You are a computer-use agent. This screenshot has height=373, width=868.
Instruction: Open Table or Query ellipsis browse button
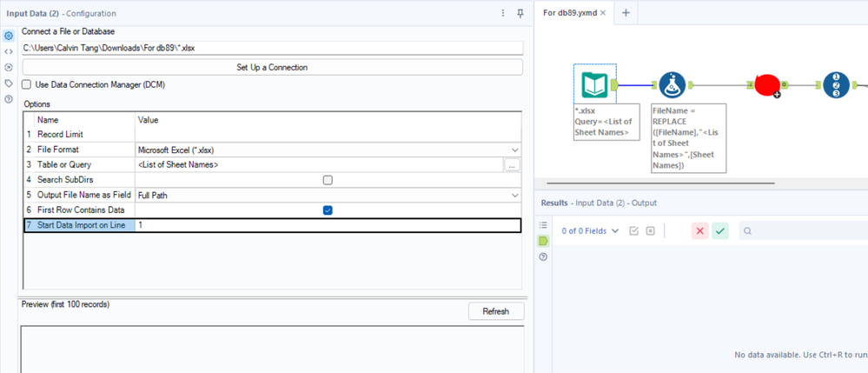[x=512, y=165]
